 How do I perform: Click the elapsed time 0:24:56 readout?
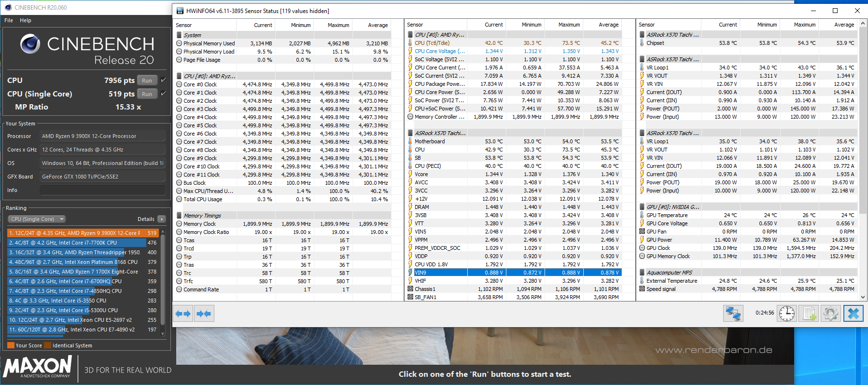tap(765, 313)
